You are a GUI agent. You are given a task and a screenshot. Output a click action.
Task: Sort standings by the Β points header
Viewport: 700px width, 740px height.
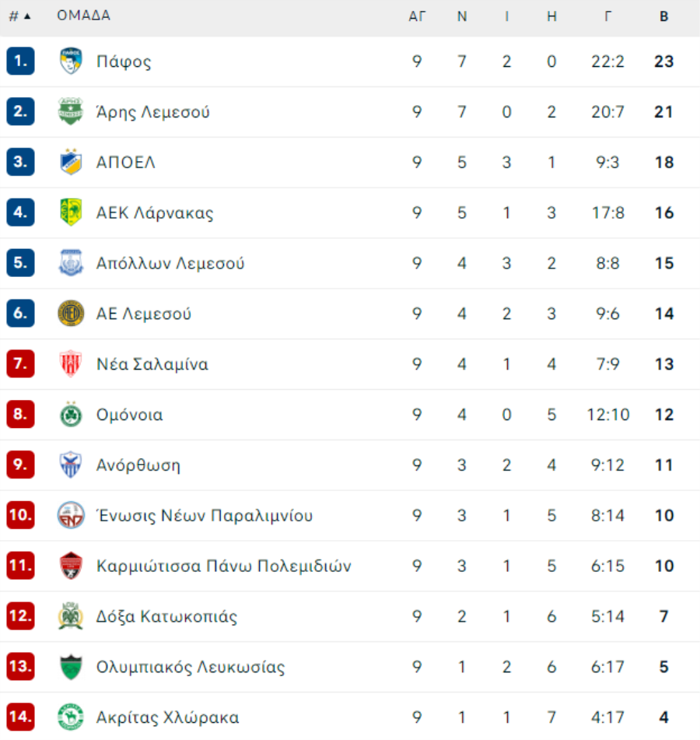click(663, 16)
